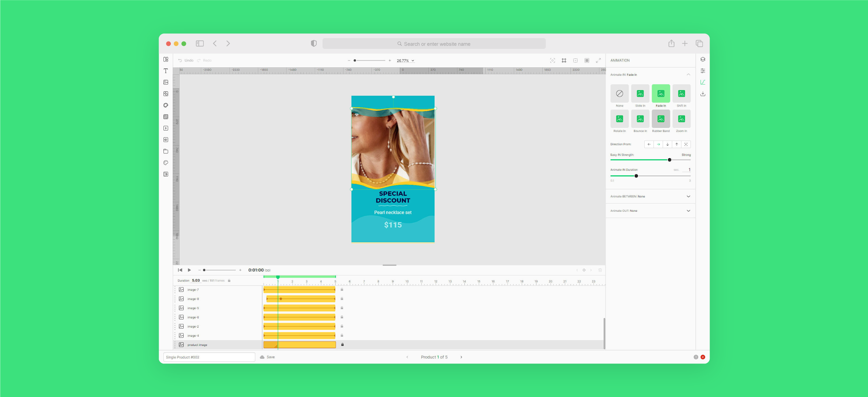Open the export download icon
The height and width of the screenshot is (397, 868).
click(x=703, y=94)
